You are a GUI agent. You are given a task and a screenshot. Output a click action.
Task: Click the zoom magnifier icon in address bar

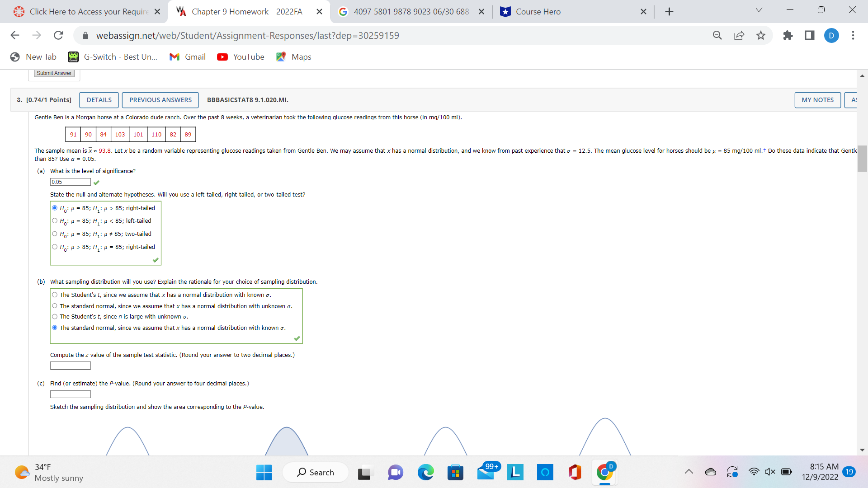pyautogui.click(x=717, y=35)
